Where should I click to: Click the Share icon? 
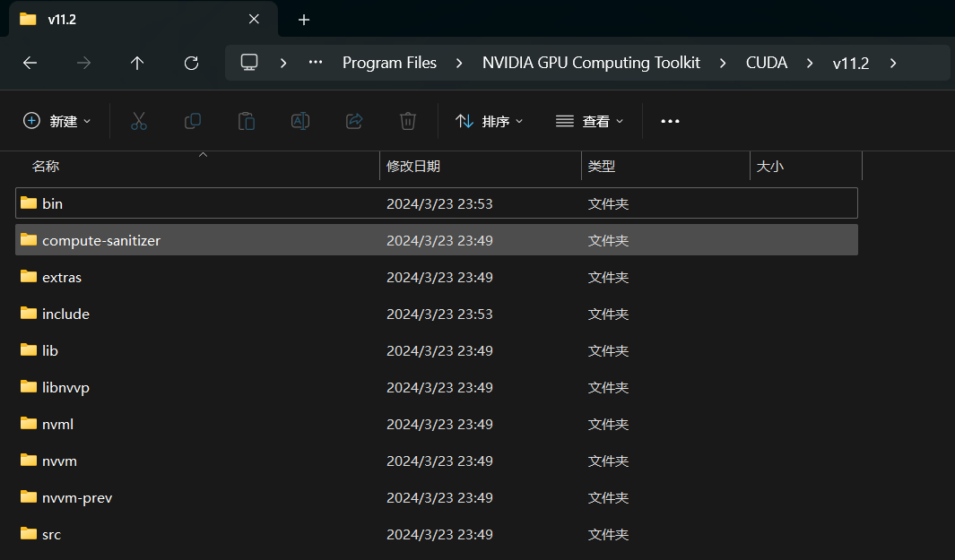[354, 121]
